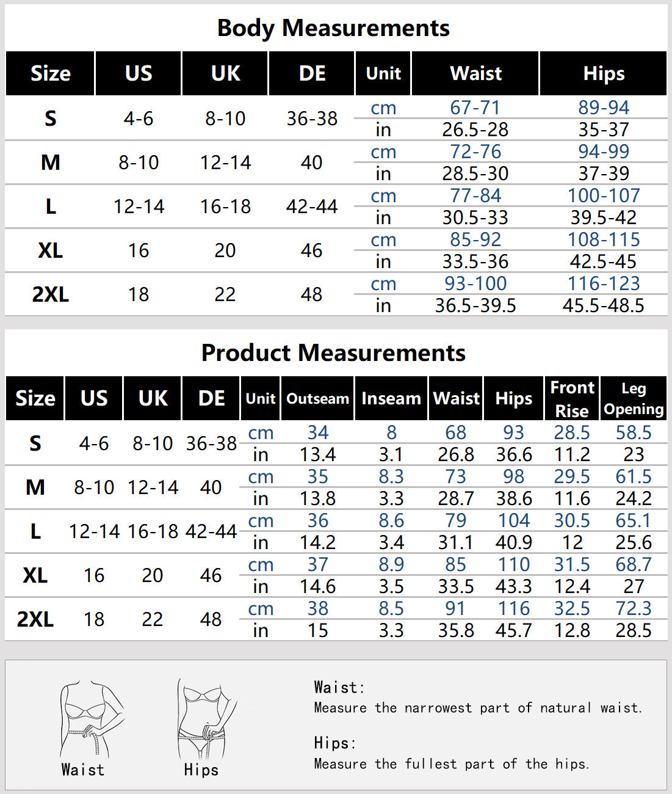Select the Outseam column header
The height and width of the screenshot is (794, 672).
317,399
